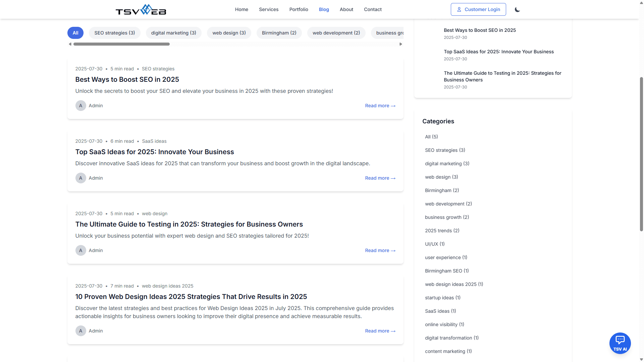This screenshot has width=644, height=362.
Task: Open the TSV AI chat widget
Action: click(x=620, y=343)
